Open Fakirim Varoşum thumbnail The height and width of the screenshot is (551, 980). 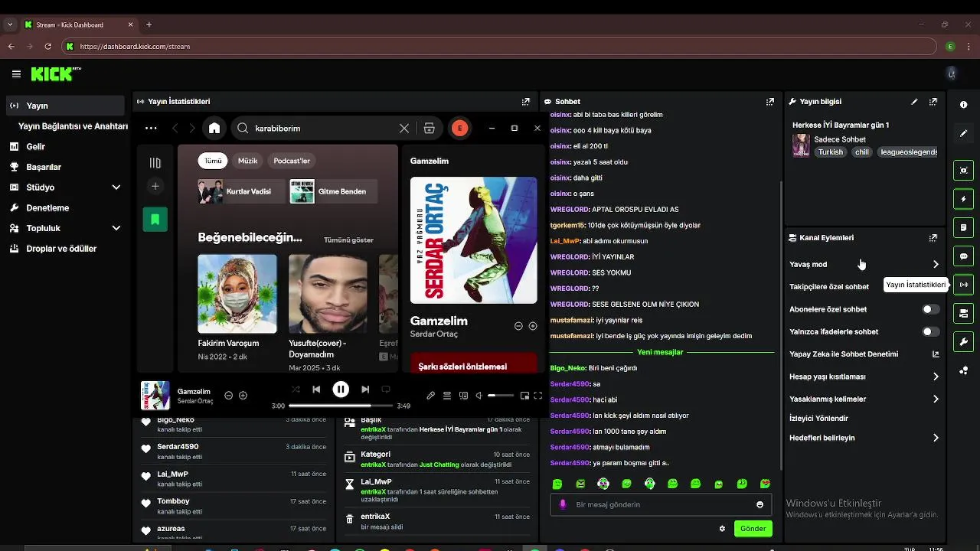coord(237,294)
